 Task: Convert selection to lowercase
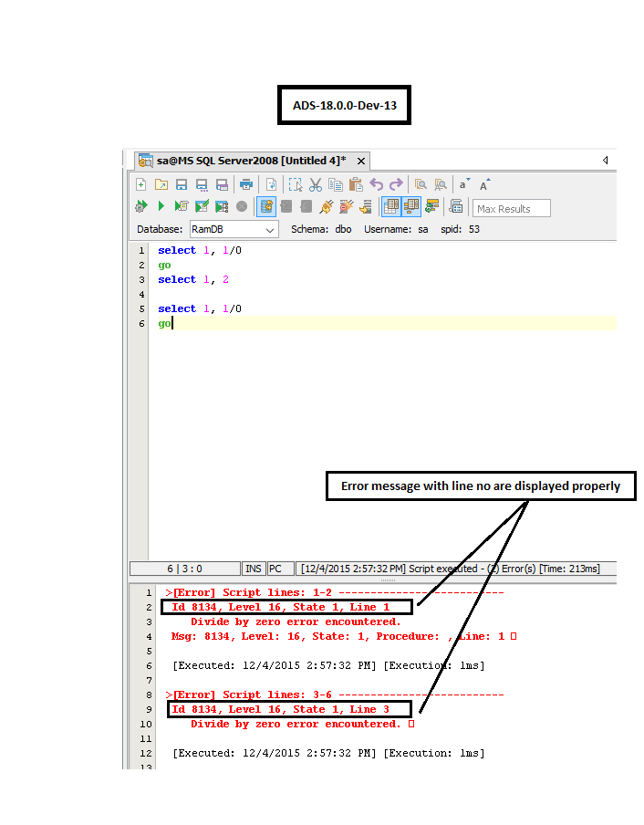pyautogui.click(x=464, y=184)
